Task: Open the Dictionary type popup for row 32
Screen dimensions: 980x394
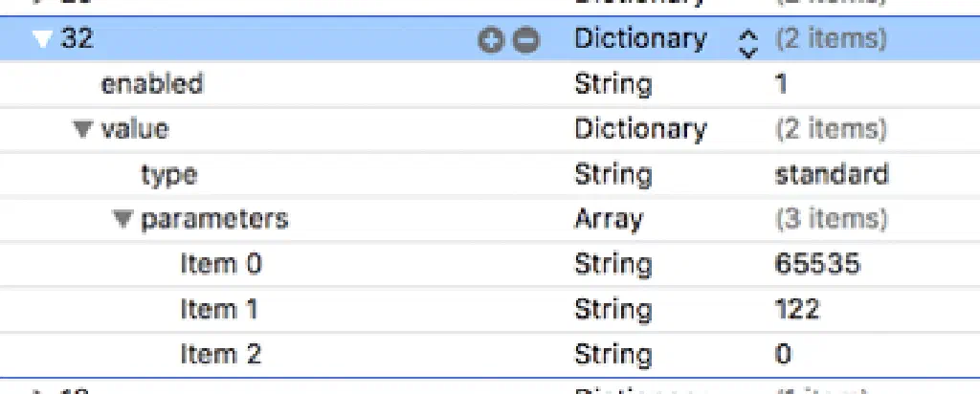Action: point(748,40)
